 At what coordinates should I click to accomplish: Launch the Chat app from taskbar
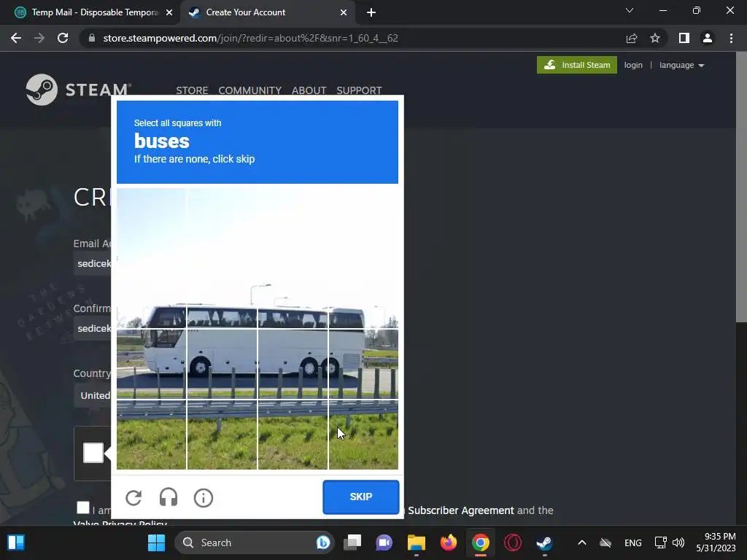pos(384,542)
